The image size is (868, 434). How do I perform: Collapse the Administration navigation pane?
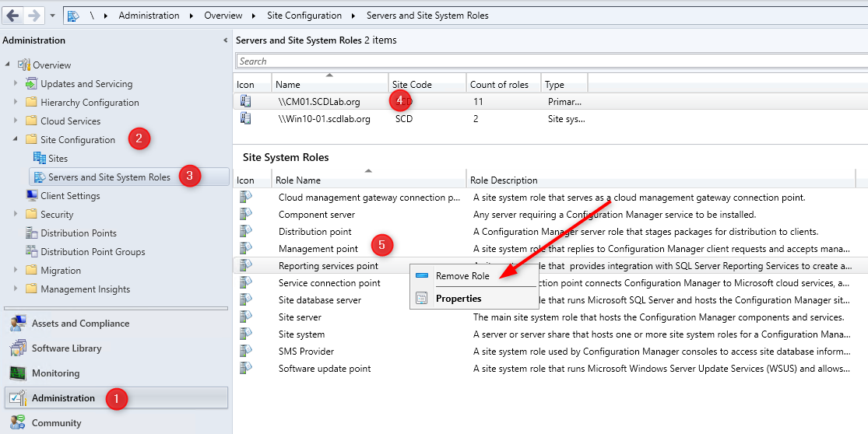click(x=225, y=40)
